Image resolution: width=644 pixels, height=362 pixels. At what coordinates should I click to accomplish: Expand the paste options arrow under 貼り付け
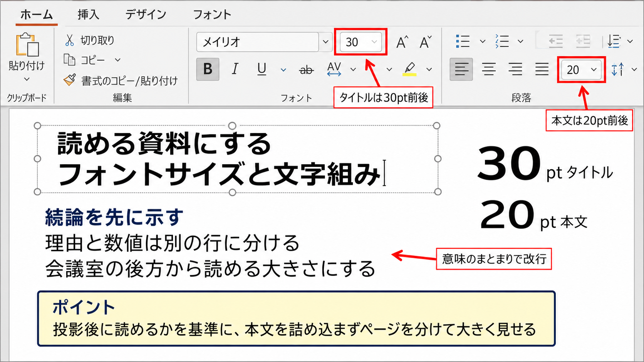coord(27,79)
